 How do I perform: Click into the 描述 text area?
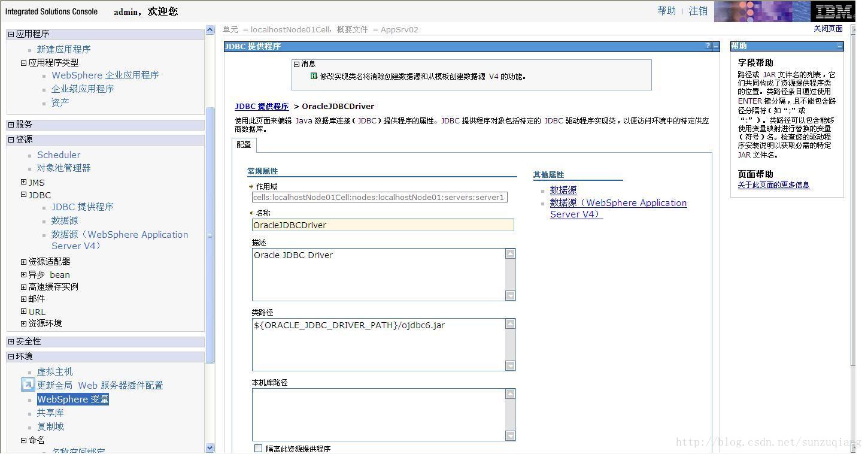[378, 274]
